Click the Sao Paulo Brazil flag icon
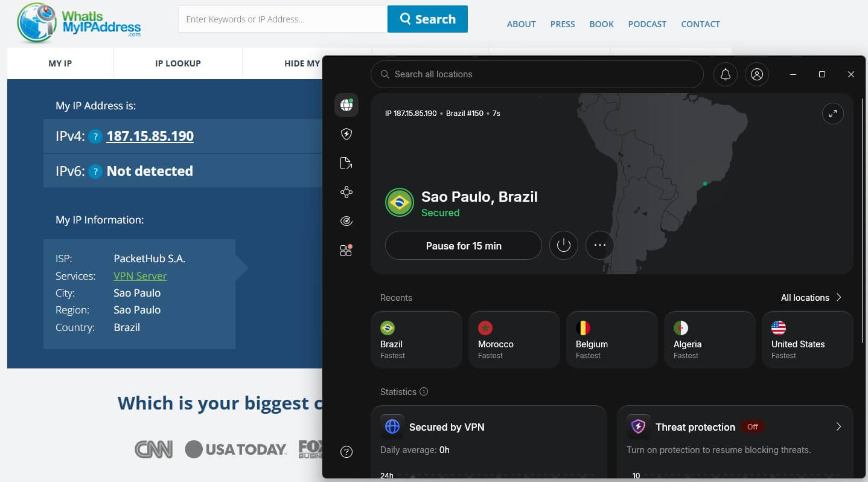The width and height of the screenshot is (868, 482). 400,202
